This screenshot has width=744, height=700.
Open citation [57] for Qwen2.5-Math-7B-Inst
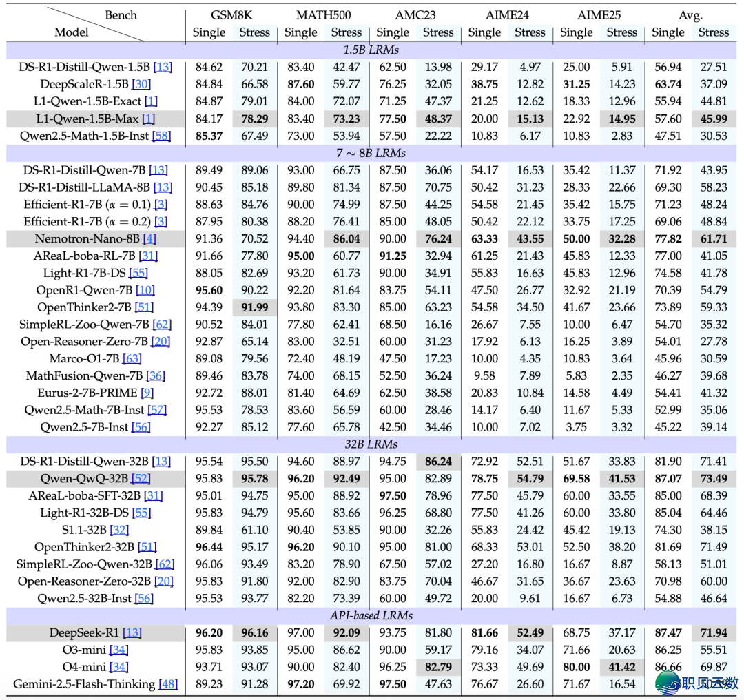[x=157, y=410]
